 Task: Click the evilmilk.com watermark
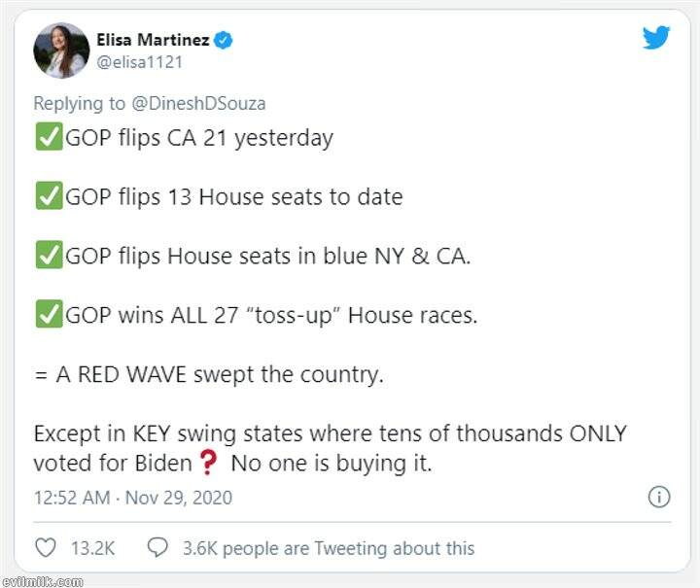click(x=42, y=581)
